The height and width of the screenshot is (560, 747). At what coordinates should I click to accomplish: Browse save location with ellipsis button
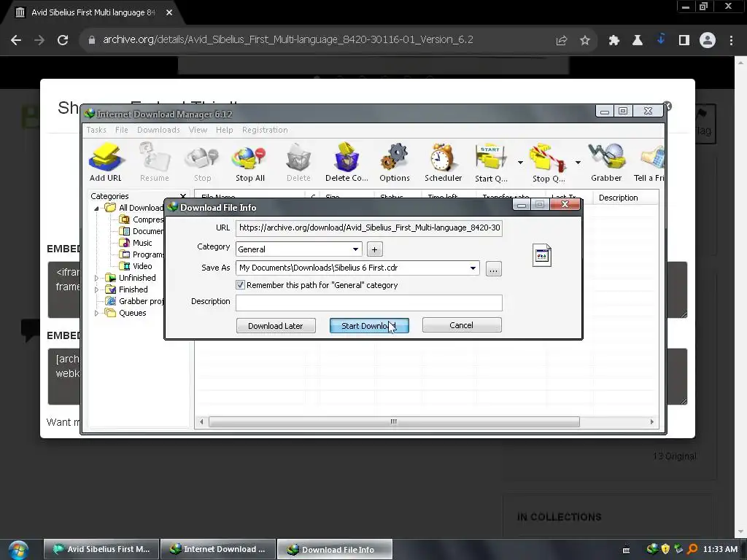point(494,268)
